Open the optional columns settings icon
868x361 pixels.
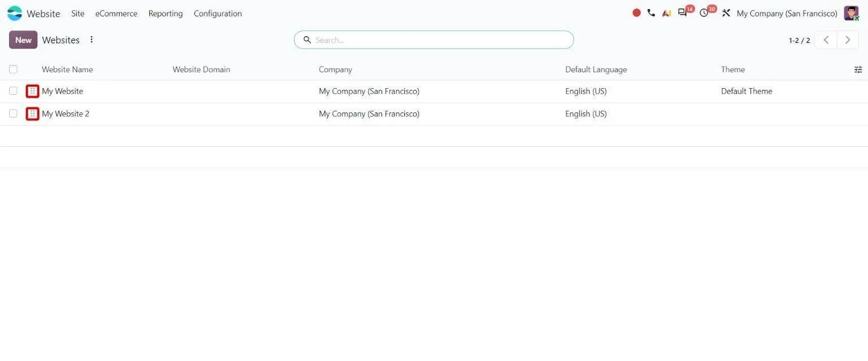[x=858, y=69]
